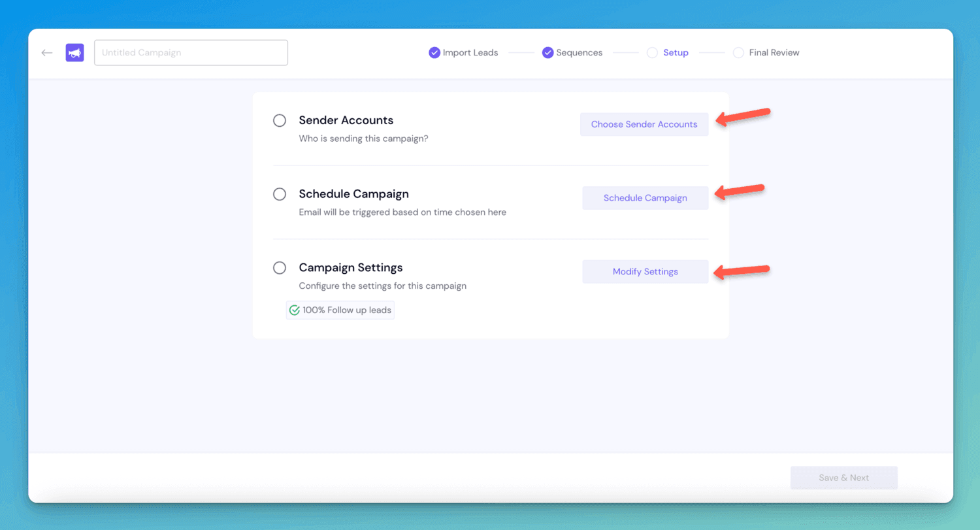
Task: Click the Choose Sender Accounts button
Action: point(644,124)
